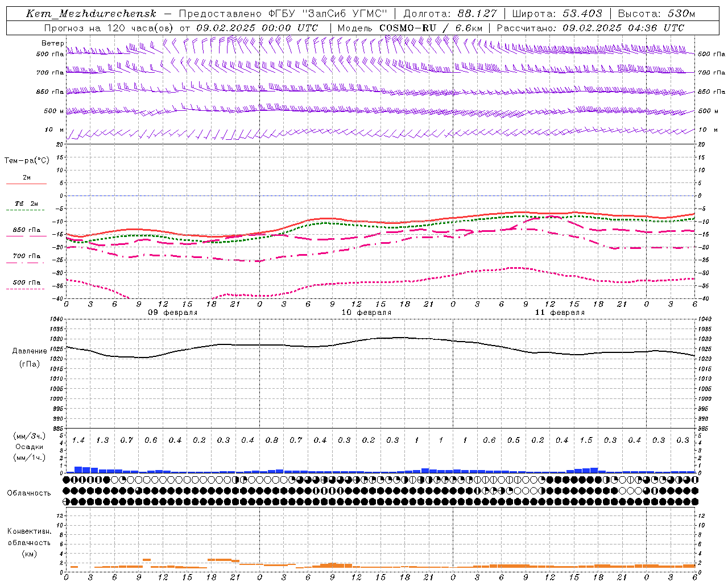Click the Kem_Mezhdurechensk station title
This screenshot has width=728, height=582.
click(x=91, y=14)
